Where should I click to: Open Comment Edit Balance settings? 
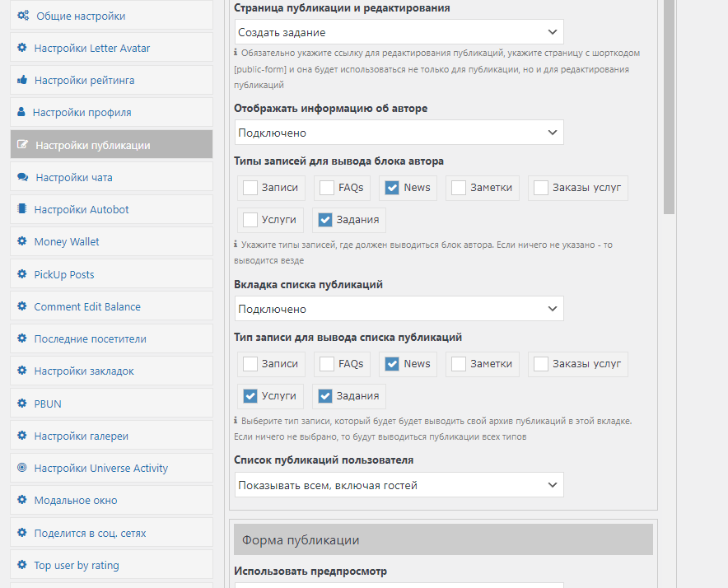coord(87,306)
